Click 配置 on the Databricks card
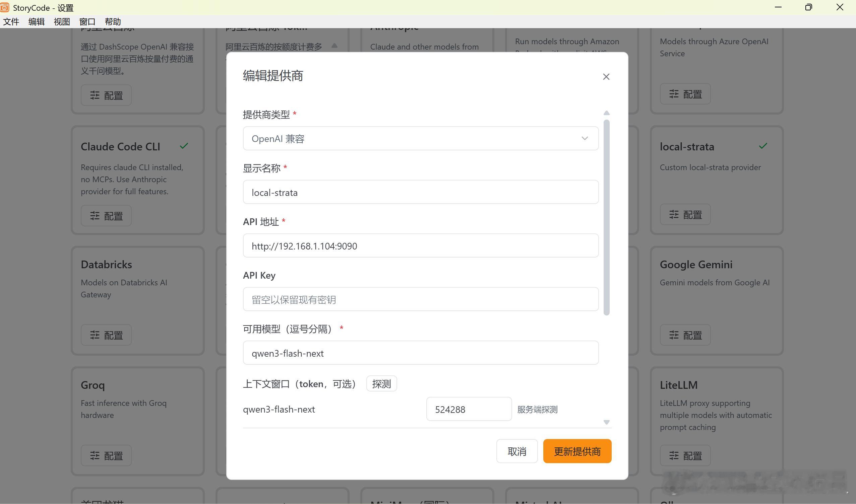Viewport: 856px width, 504px height. click(106, 335)
